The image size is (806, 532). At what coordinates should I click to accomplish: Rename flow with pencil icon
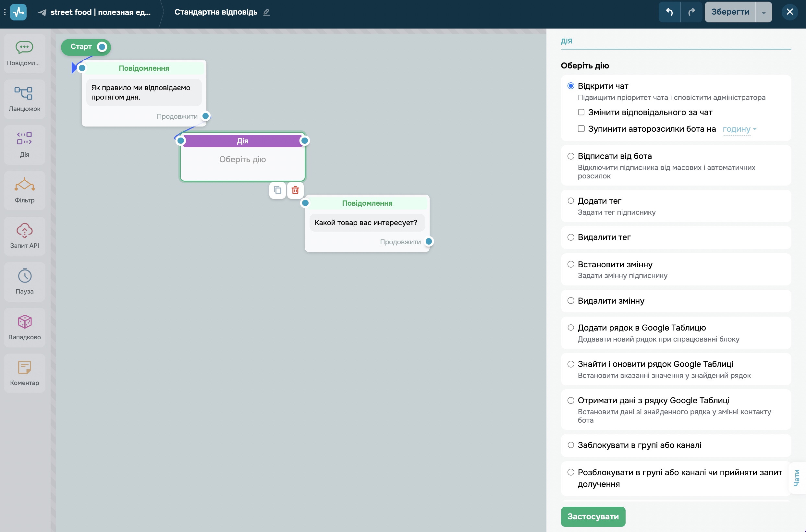pos(266,12)
